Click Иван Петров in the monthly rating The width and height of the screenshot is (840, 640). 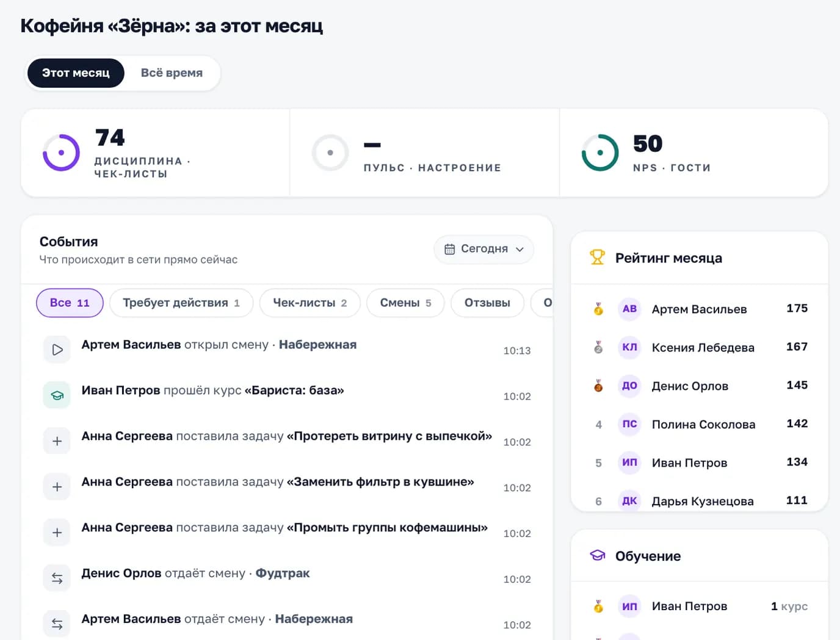(x=690, y=463)
